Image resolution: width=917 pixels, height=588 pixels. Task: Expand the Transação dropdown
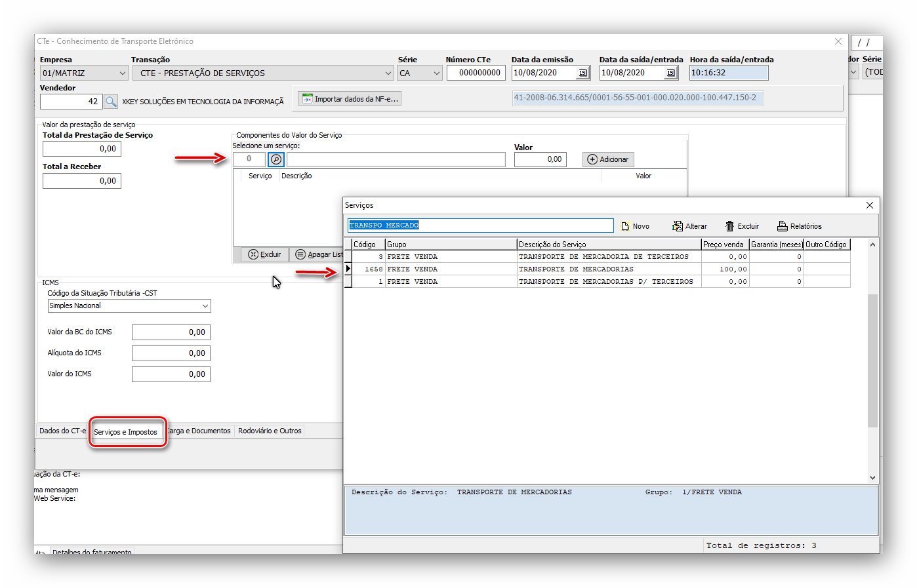pos(388,73)
